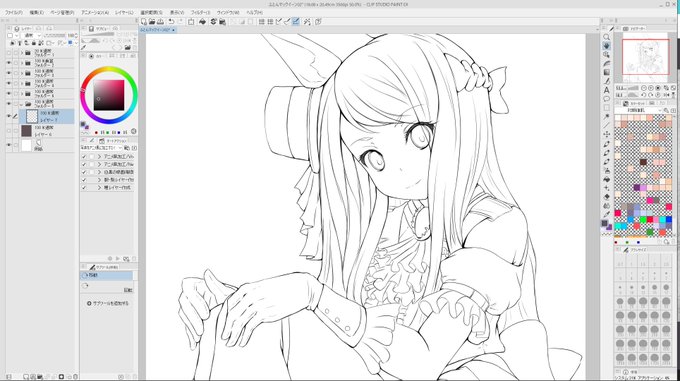Hide folder 4 with its eye icon

click(x=9, y=83)
